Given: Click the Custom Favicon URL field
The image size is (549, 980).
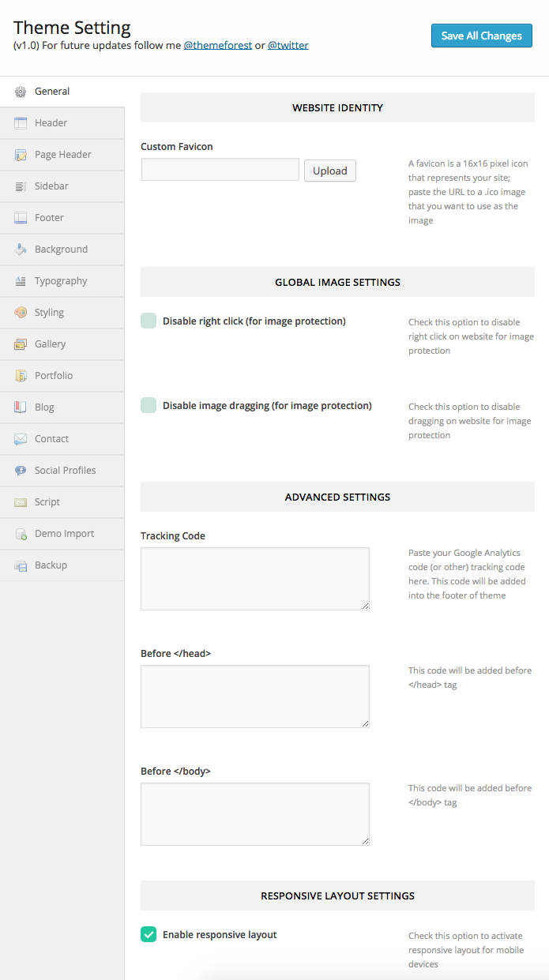Looking at the screenshot, I should (x=220, y=170).
